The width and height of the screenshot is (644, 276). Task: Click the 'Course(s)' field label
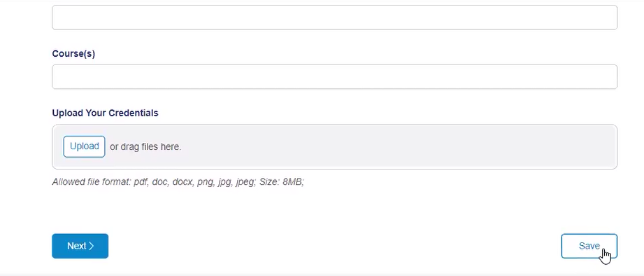[73, 54]
